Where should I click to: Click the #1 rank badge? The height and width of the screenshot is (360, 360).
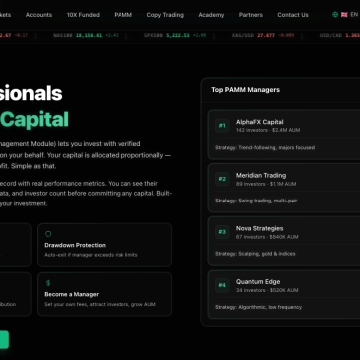[x=222, y=126]
